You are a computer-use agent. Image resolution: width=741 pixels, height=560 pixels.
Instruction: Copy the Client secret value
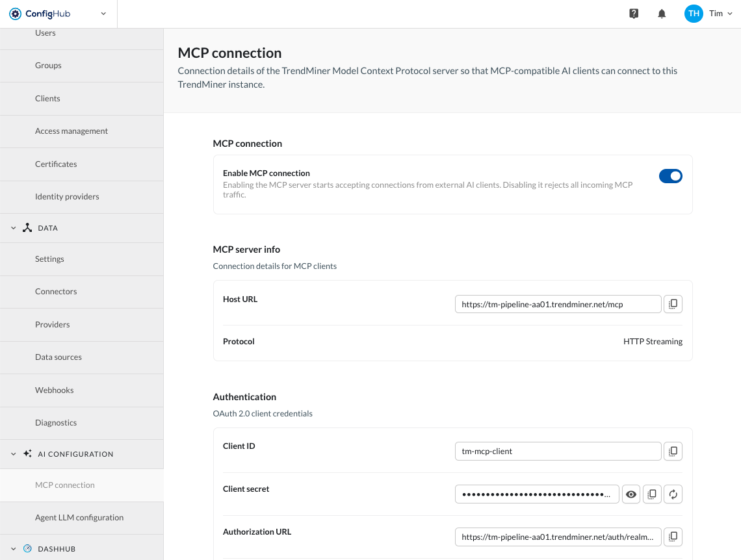click(x=652, y=494)
